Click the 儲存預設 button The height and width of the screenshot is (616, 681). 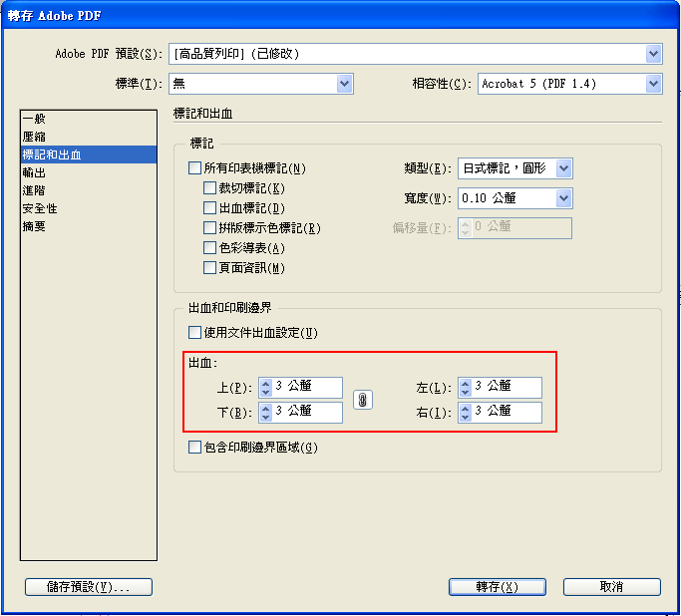pyautogui.click(x=89, y=587)
